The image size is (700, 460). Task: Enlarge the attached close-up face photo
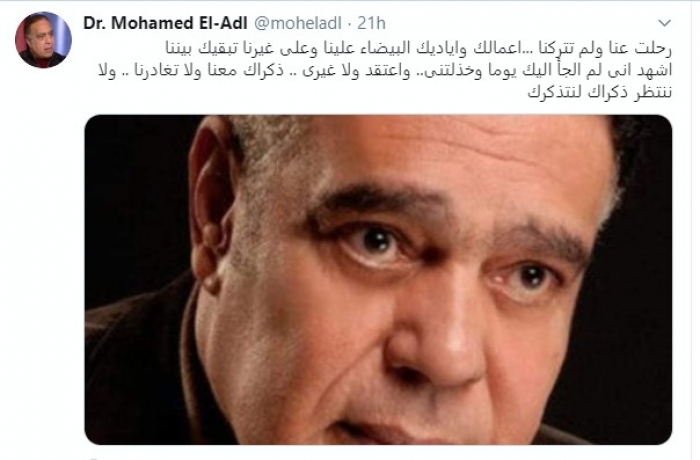tap(378, 280)
